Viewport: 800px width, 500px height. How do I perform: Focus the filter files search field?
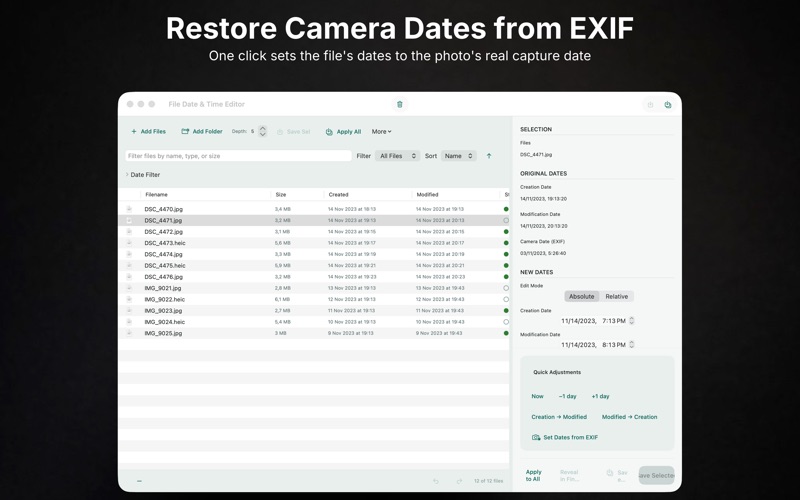(x=238, y=156)
